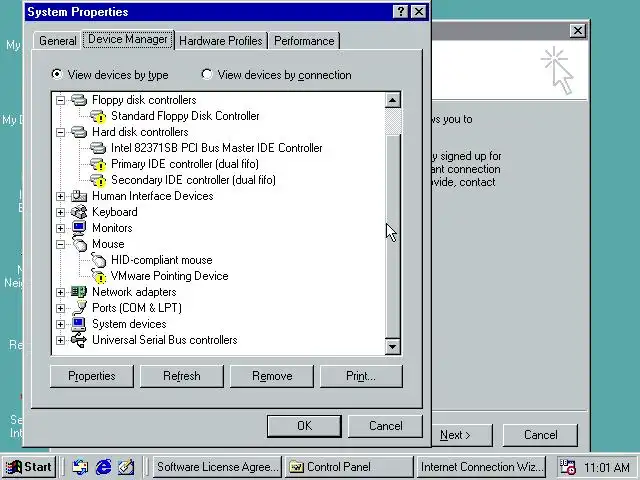
Task: Click the device list scroll down arrow
Action: [393, 347]
